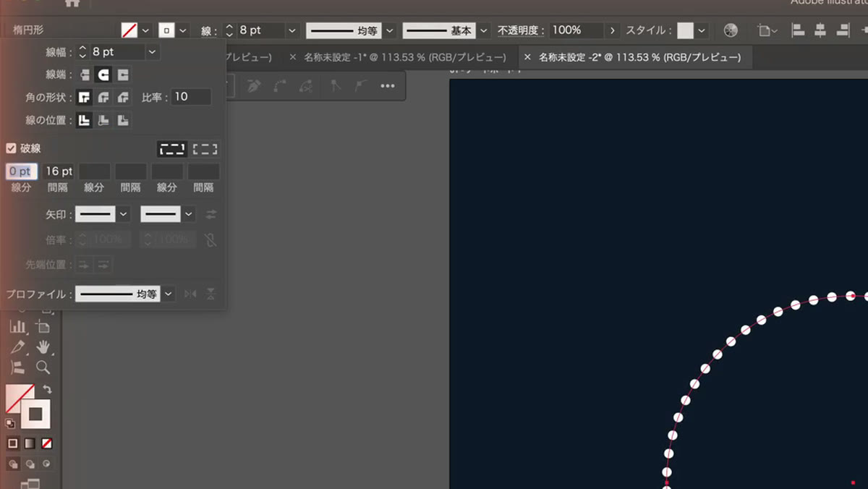868x489 pixels.
Task: Click horizontal align right icon
Action: (x=843, y=30)
